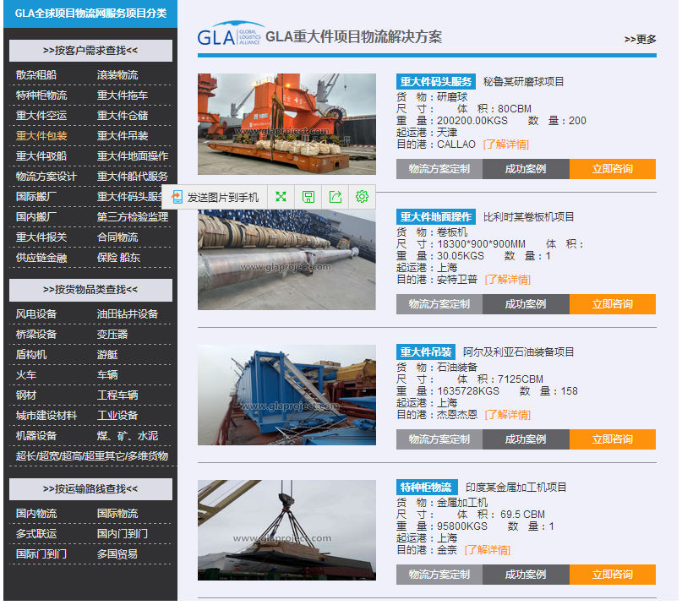Image resolution: width=682 pixels, height=616 pixels.
Task: Click 立即咨询 for the Peru grinding ball project
Action: coord(613,168)
